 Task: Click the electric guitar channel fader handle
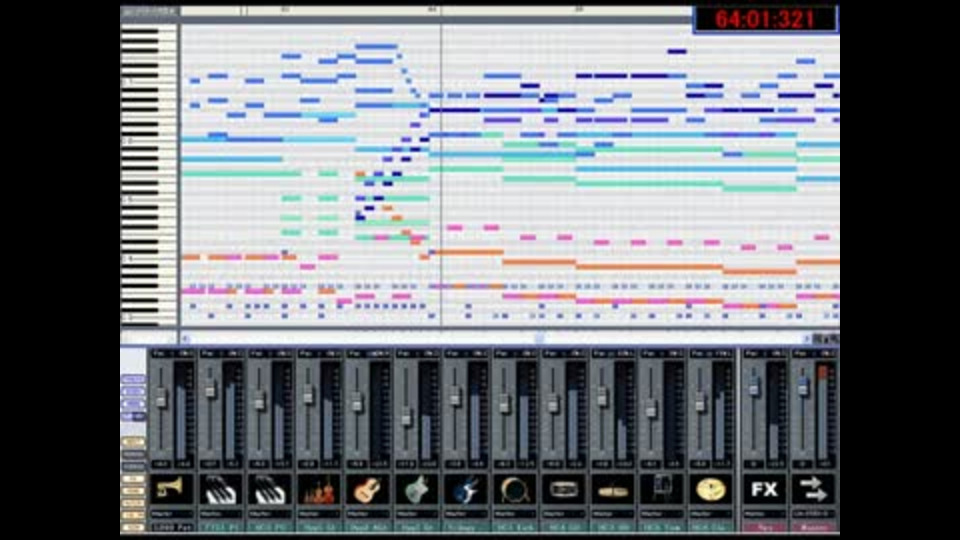coord(406,418)
